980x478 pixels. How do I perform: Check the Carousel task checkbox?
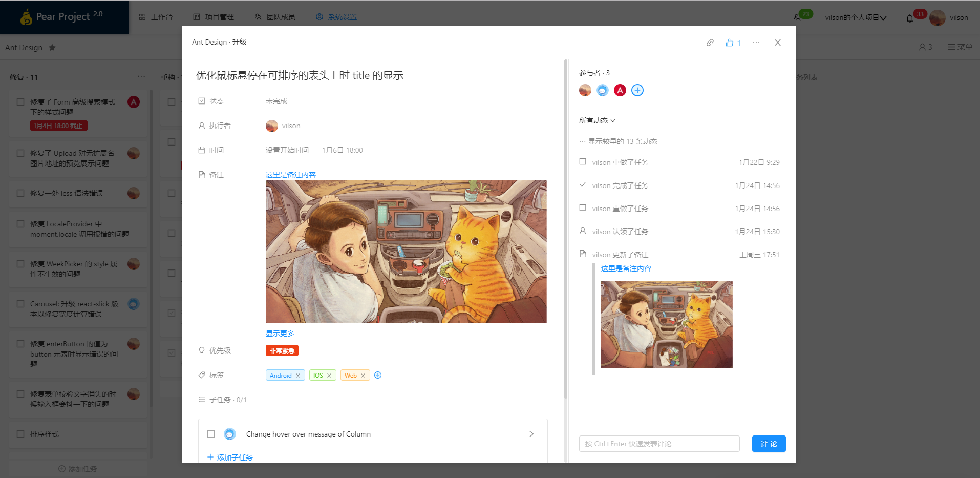[x=20, y=304]
